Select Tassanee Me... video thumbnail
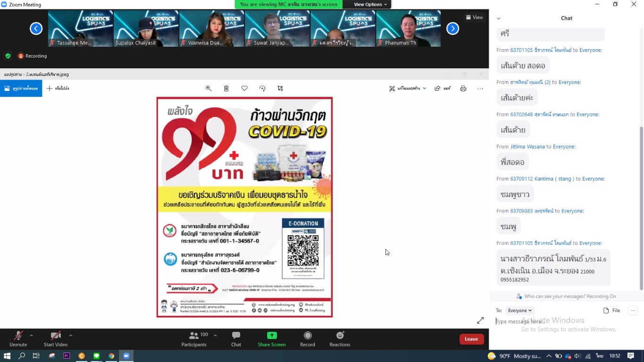644x362 pixels. pyautogui.click(x=81, y=29)
